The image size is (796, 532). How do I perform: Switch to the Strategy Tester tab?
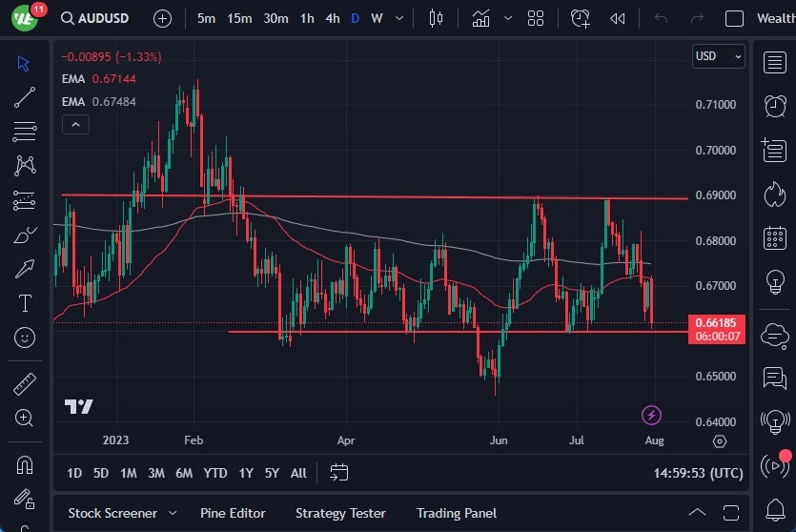(340, 513)
